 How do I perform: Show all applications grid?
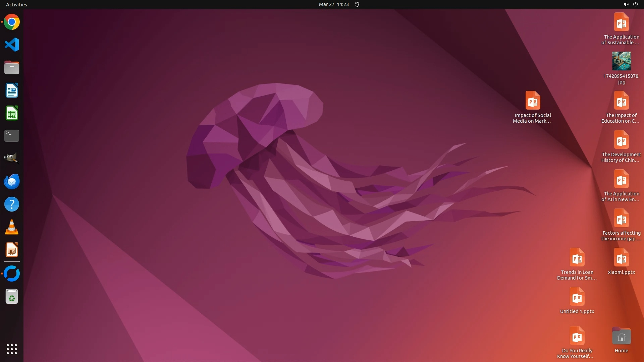click(x=12, y=349)
